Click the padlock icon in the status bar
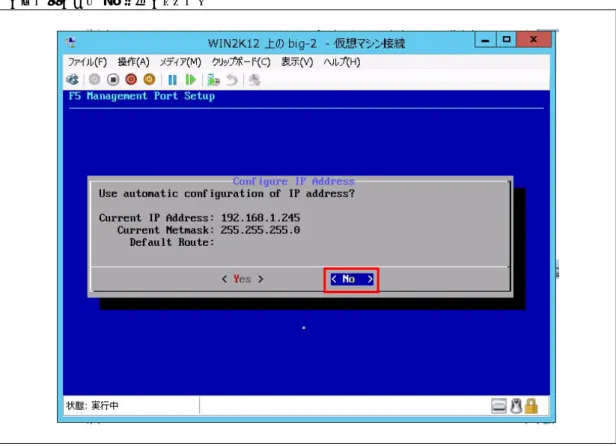Screen dimensions: 616x446 [x=531, y=406]
